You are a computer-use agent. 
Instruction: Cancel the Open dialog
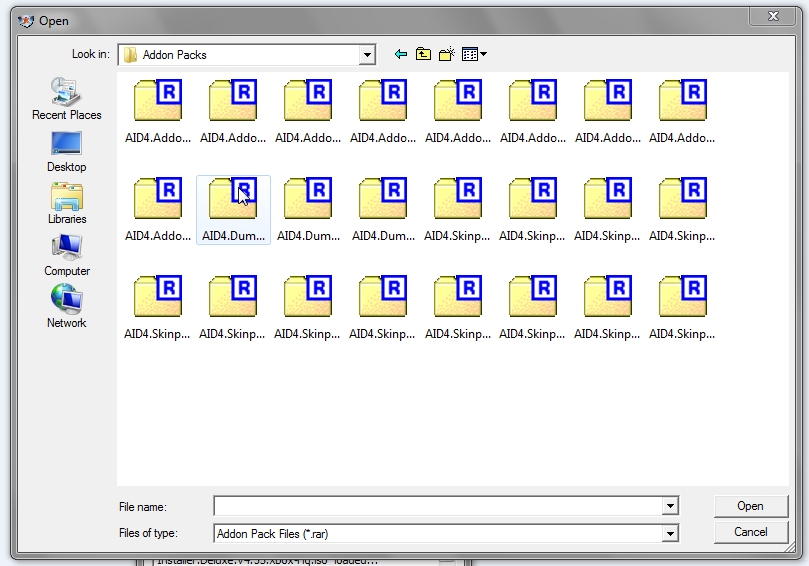point(750,532)
